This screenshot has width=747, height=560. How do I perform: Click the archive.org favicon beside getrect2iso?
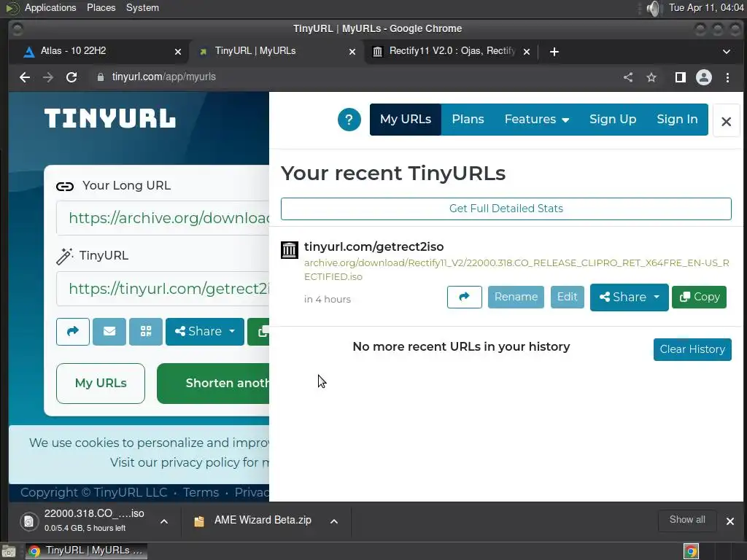tap(289, 249)
